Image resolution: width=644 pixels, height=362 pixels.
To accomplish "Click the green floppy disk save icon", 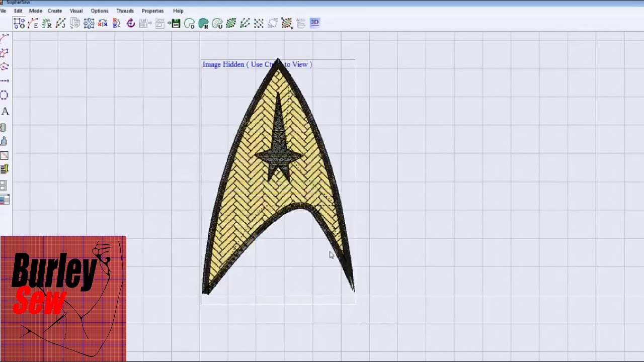I will (x=175, y=23).
